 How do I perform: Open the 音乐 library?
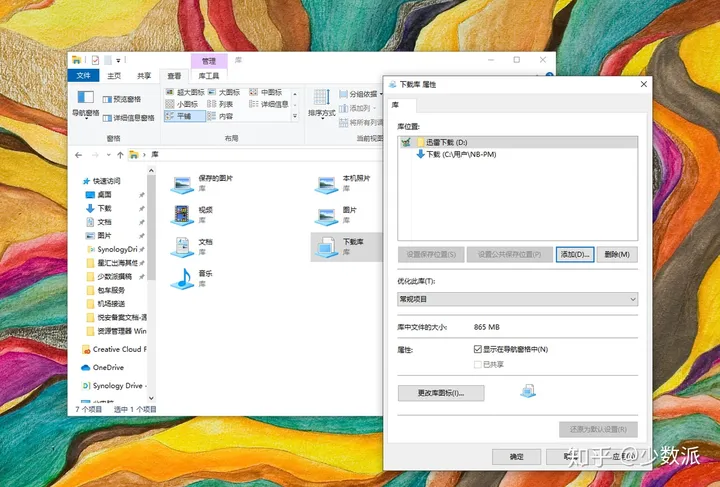[x=192, y=279]
